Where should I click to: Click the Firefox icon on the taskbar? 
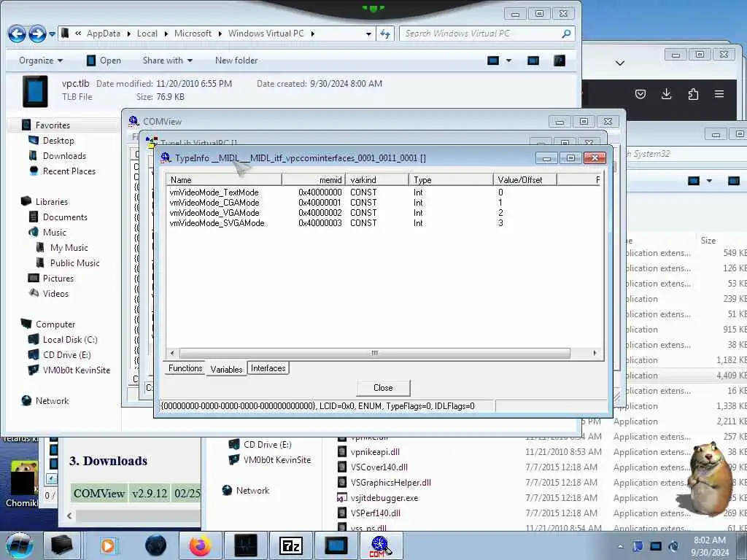pyautogui.click(x=201, y=545)
